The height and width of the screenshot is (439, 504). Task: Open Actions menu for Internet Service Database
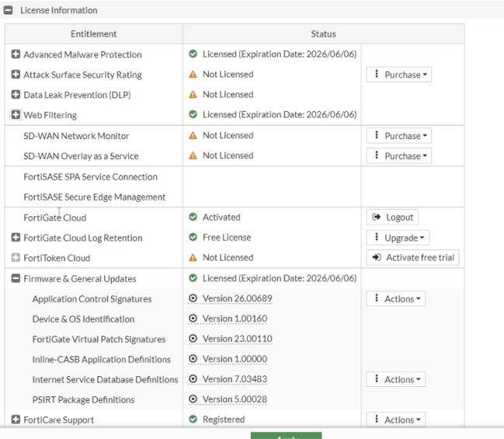pos(395,380)
